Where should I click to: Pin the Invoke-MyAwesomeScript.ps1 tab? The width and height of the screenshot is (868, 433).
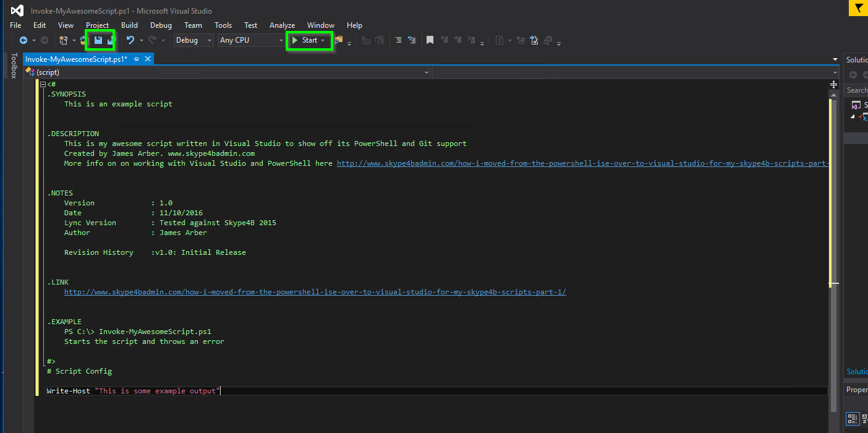point(137,59)
